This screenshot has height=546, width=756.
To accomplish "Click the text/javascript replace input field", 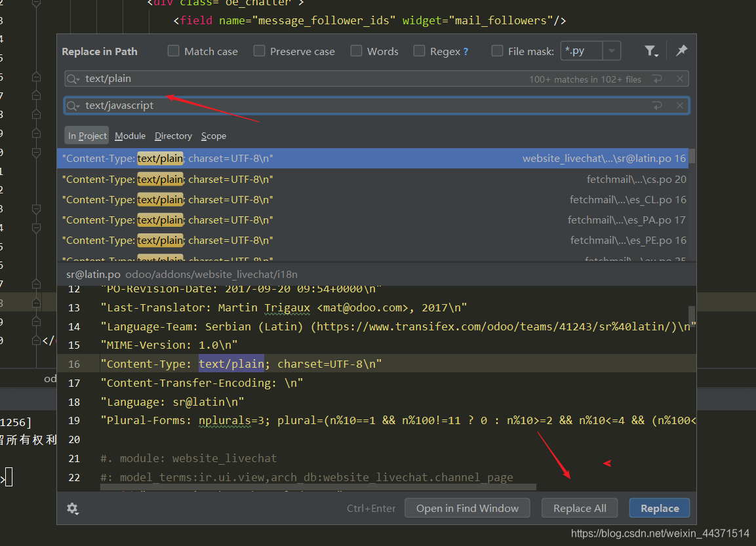I will pos(376,106).
